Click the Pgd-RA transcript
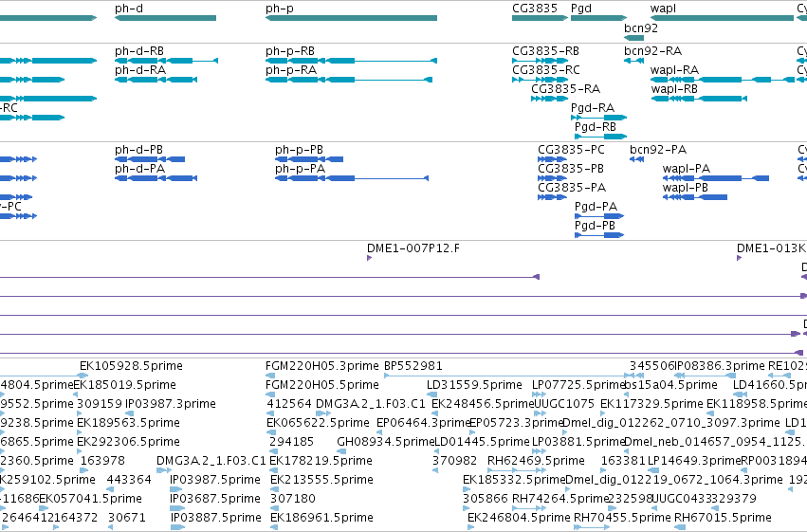The image size is (807, 532). 598,118
